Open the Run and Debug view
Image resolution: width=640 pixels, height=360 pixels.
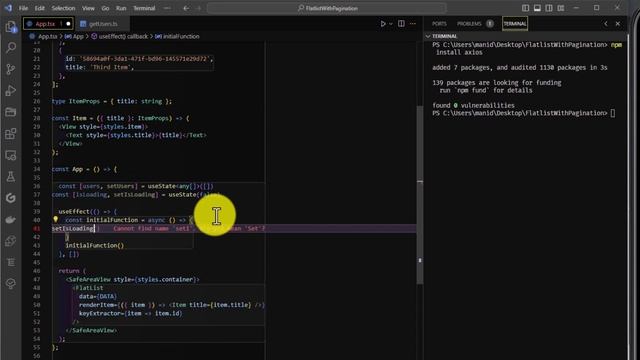(11, 91)
